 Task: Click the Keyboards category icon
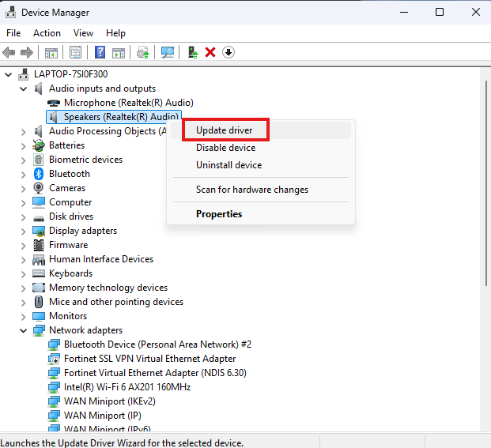coord(39,273)
